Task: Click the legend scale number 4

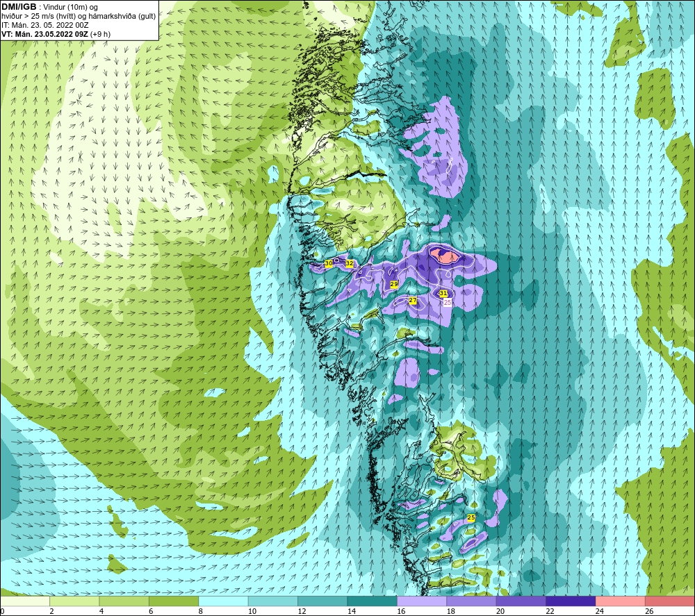Action: (101, 611)
